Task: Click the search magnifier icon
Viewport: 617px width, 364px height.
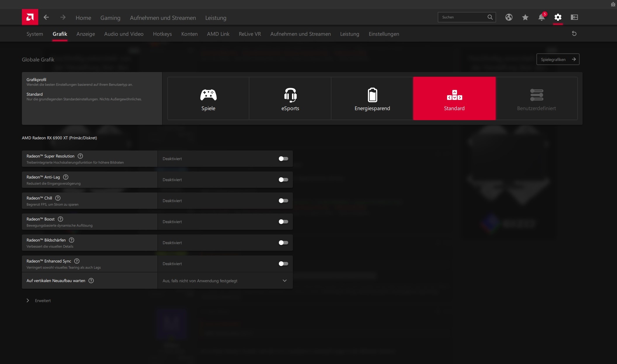Action: pos(490,17)
